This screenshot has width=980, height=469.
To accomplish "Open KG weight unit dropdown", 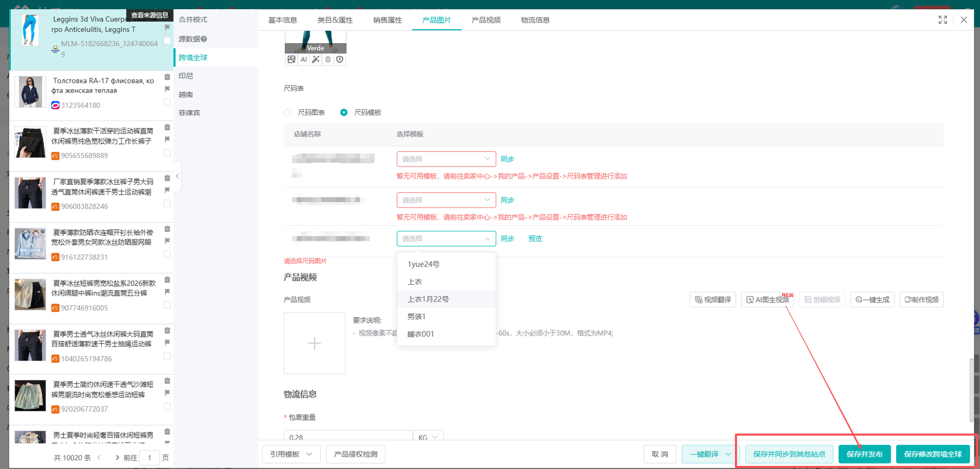I will tap(428, 437).
